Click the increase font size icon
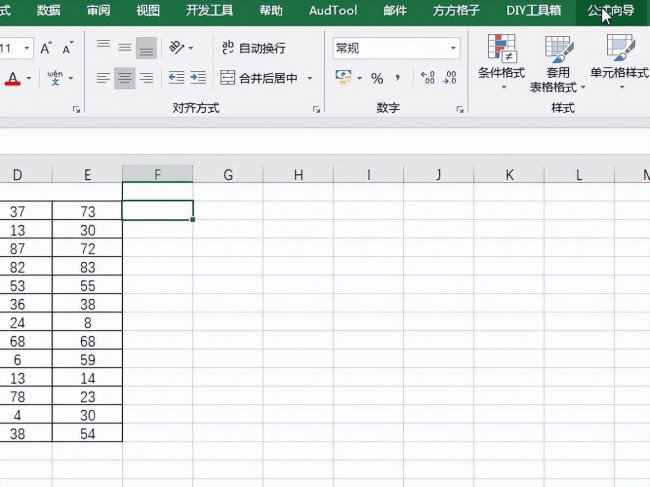650x487 pixels. [46, 48]
